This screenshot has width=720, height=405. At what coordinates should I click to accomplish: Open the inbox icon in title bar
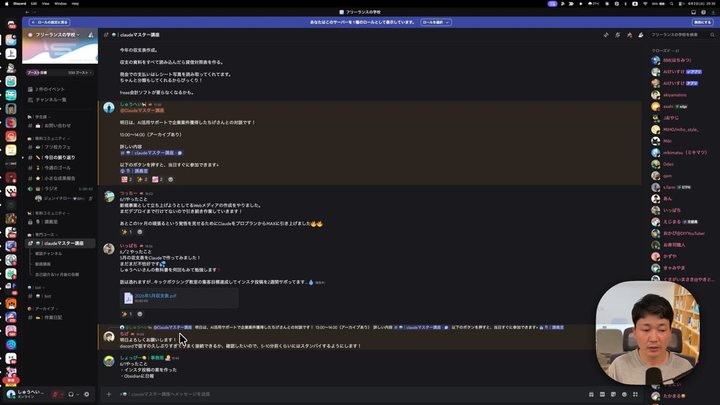point(693,12)
